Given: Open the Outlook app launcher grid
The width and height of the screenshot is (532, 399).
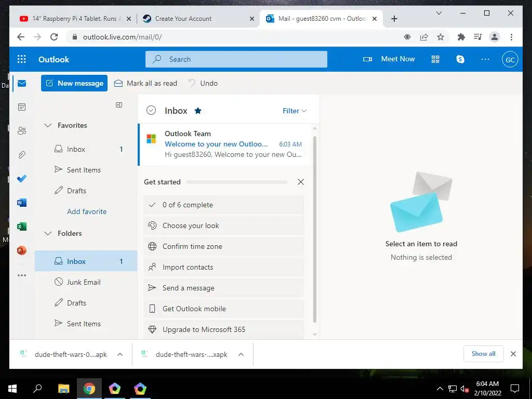Looking at the screenshot, I should 22,59.
